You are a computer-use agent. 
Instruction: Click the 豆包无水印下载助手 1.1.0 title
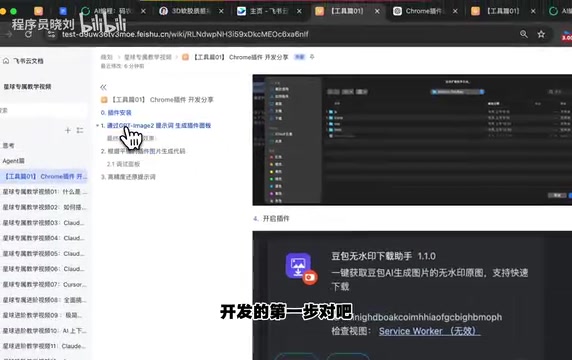coord(383,256)
